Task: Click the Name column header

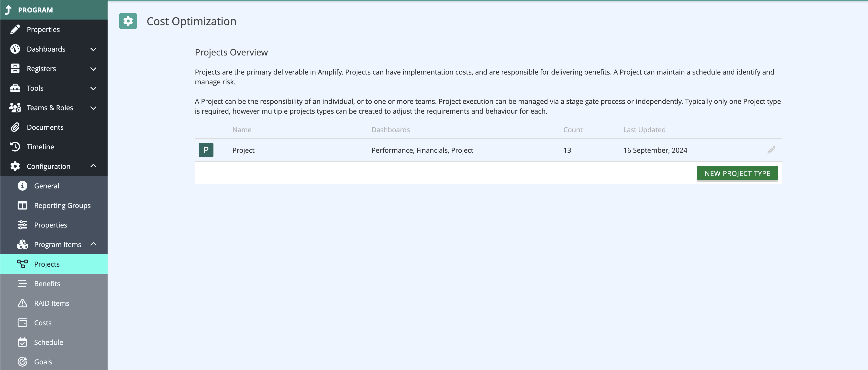Action: coord(242,130)
